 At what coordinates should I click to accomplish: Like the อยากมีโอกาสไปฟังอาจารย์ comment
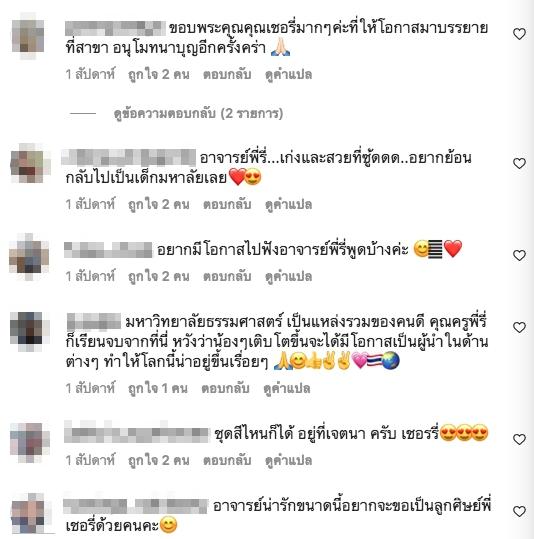click(x=519, y=255)
